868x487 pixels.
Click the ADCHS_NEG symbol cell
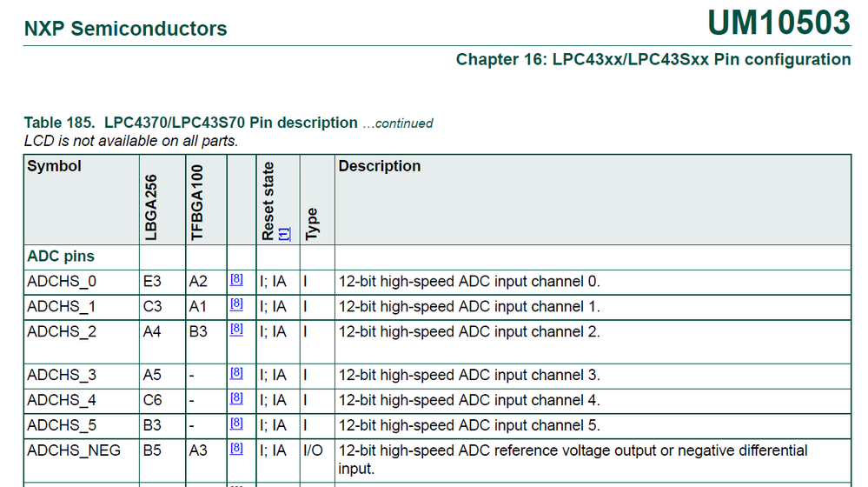[x=68, y=450]
